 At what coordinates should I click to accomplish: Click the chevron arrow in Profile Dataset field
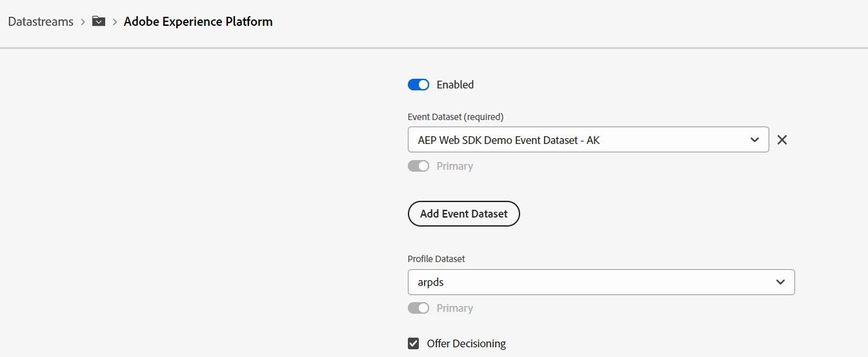tap(780, 282)
